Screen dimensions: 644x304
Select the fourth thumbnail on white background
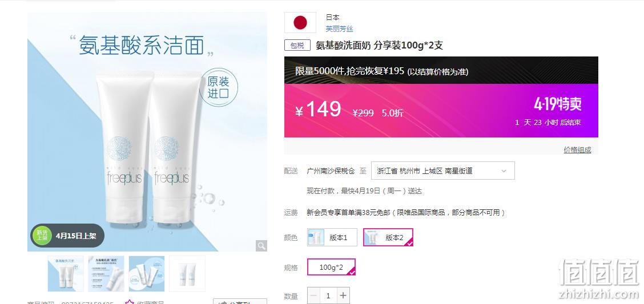(x=187, y=274)
